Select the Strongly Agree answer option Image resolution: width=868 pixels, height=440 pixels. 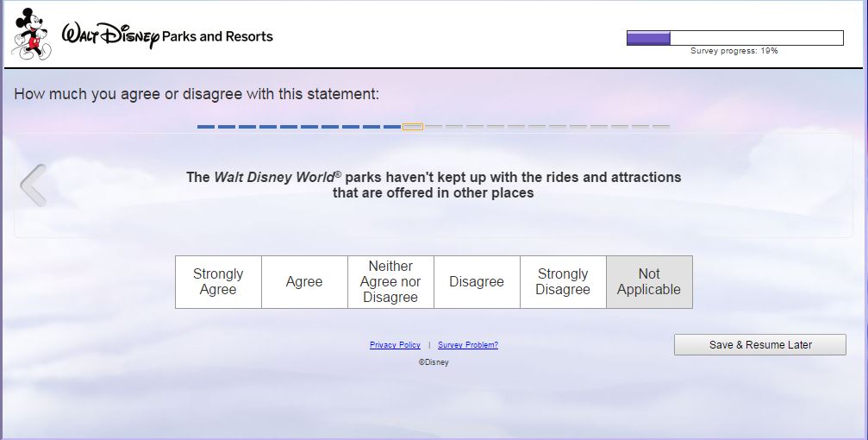coord(218,282)
